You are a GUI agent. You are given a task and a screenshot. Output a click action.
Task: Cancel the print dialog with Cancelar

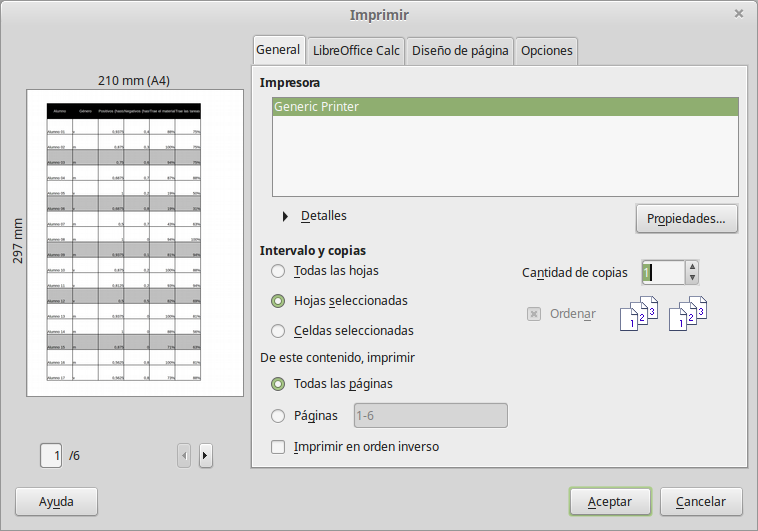701,502
